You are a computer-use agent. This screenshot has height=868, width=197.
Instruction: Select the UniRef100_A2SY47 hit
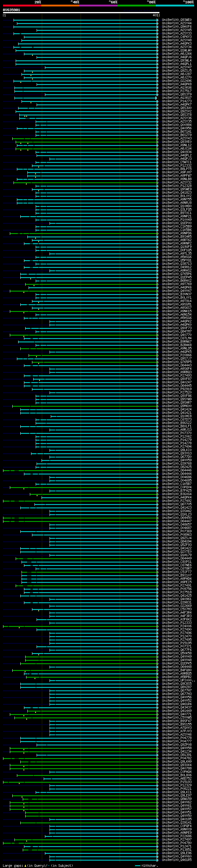(177, 67)
